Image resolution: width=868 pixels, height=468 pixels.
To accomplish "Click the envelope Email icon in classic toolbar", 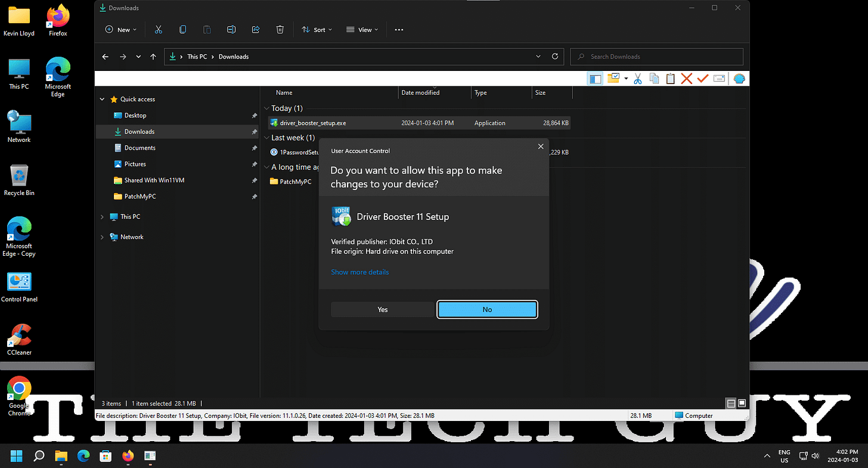I will coord(719,79).
